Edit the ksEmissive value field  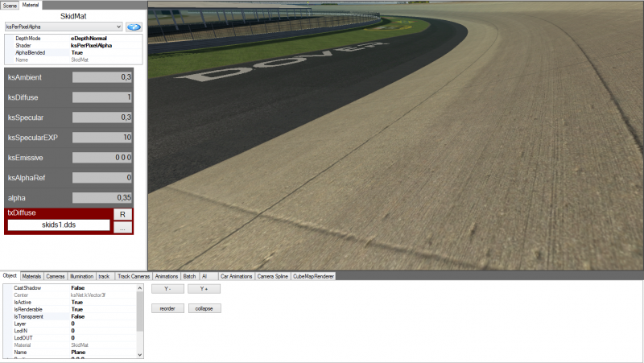coord(102,158)
